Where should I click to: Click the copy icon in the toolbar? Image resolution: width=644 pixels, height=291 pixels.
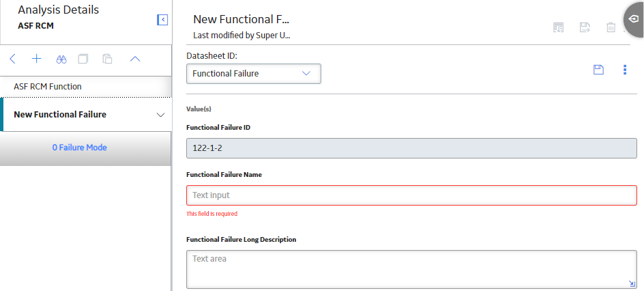pos(83,59)
